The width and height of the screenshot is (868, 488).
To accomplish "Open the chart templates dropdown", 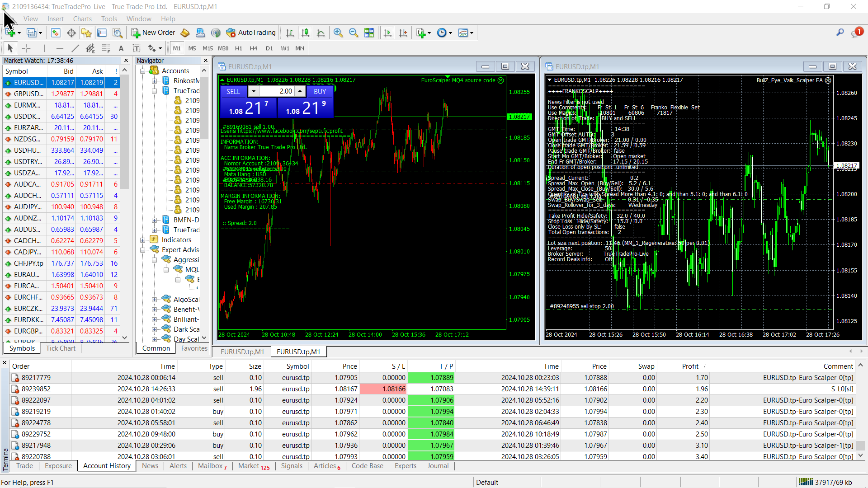I will pos(466,33).
